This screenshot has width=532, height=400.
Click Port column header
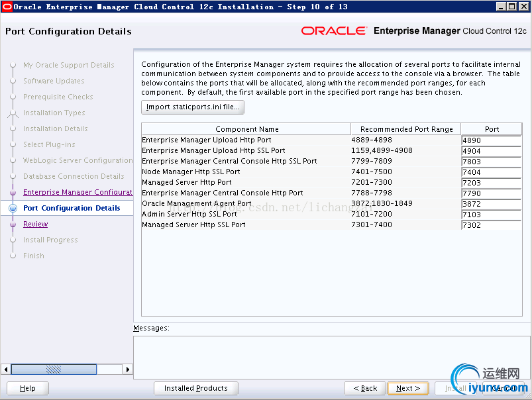pos(492,129)
